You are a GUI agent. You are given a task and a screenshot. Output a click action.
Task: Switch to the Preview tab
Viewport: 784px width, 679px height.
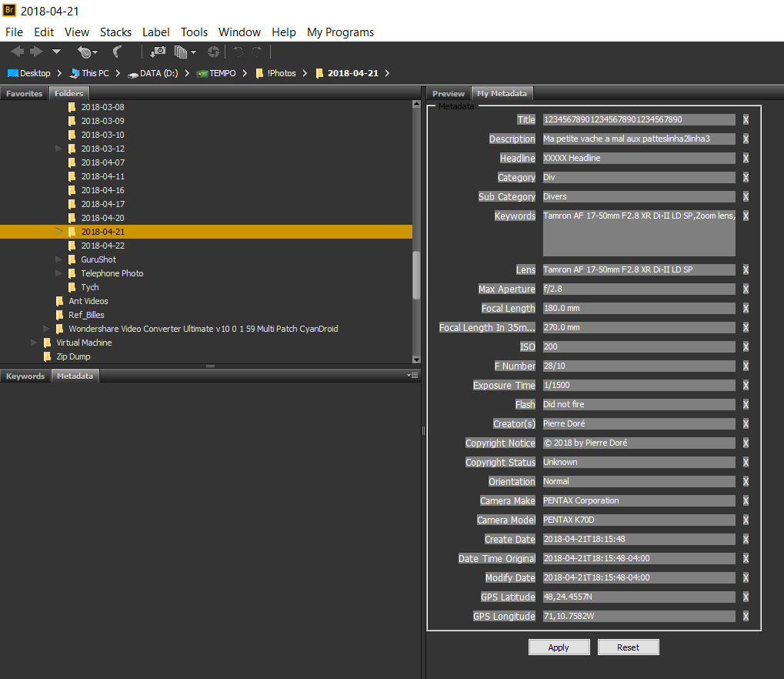[x=448, y=94]
